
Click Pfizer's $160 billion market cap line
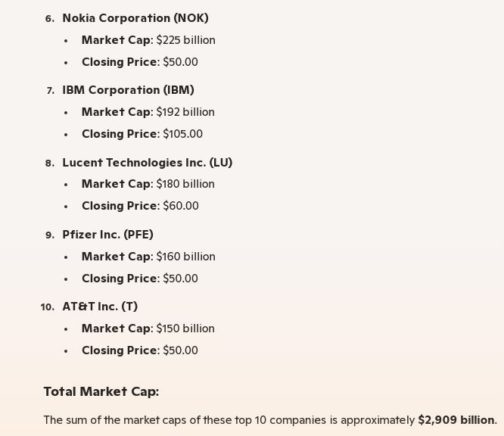[x=148, y=257]
